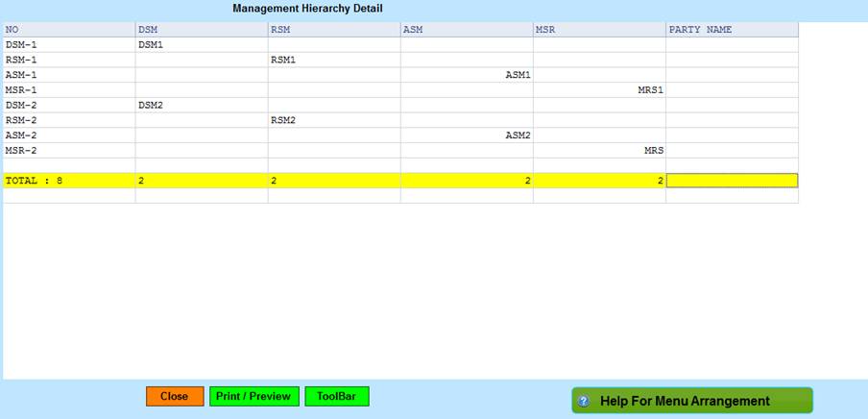Click the RSM column header
Image resolution: width=868 pixels, height=419 pixels.
click(333, 30)
